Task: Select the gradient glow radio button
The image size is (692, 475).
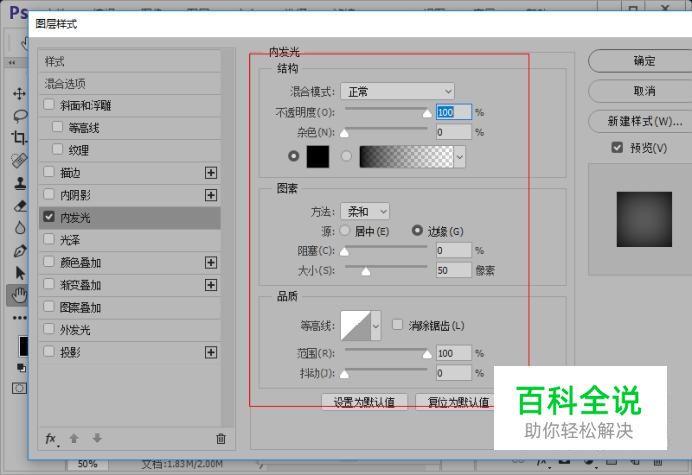Action: [346, 156]
